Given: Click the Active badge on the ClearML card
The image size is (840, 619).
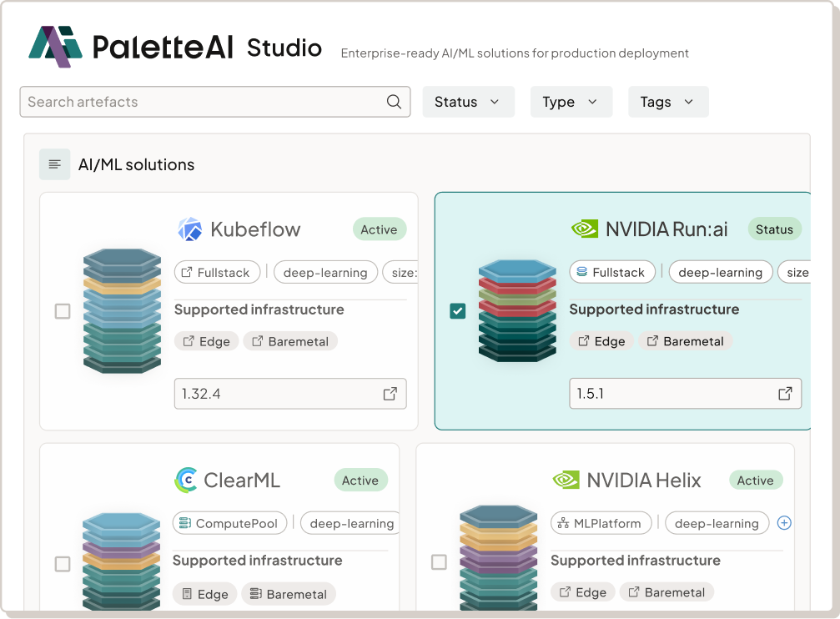Looking at the screenshot, I should pos(360,480).
